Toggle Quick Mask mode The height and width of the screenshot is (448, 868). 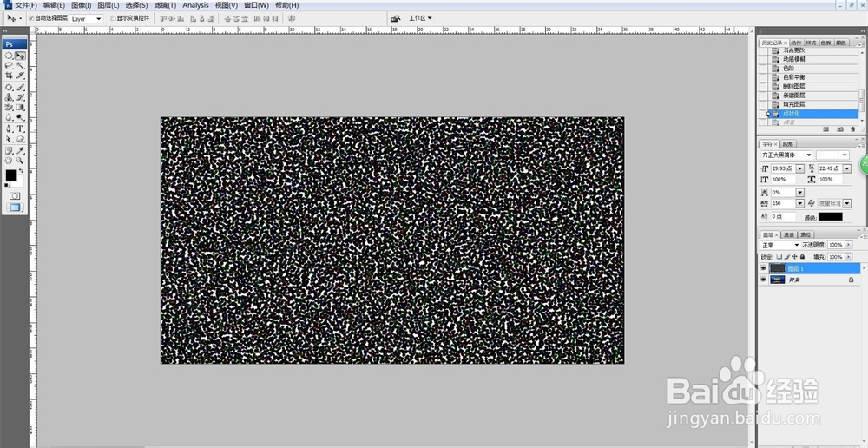[x=15, y=195]
